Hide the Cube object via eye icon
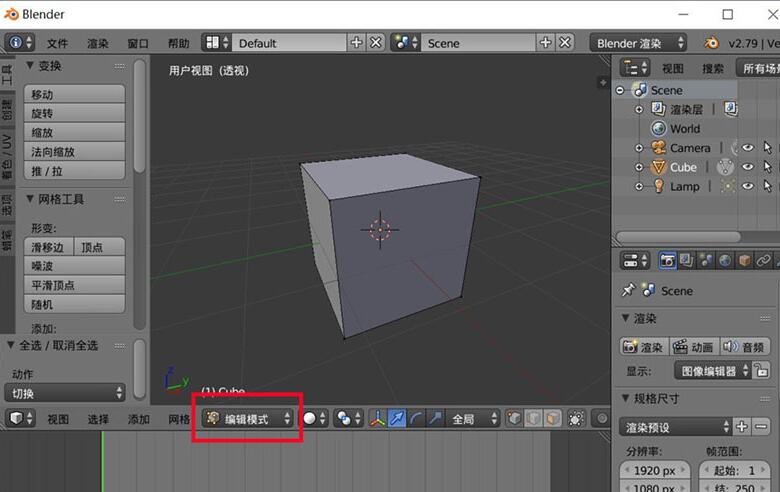780x492 pixels. point(747,167)
